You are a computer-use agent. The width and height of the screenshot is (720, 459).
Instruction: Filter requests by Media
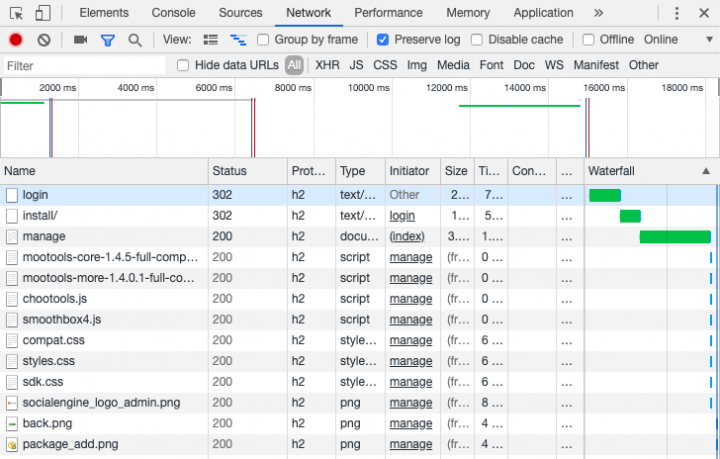coord(453,65)
